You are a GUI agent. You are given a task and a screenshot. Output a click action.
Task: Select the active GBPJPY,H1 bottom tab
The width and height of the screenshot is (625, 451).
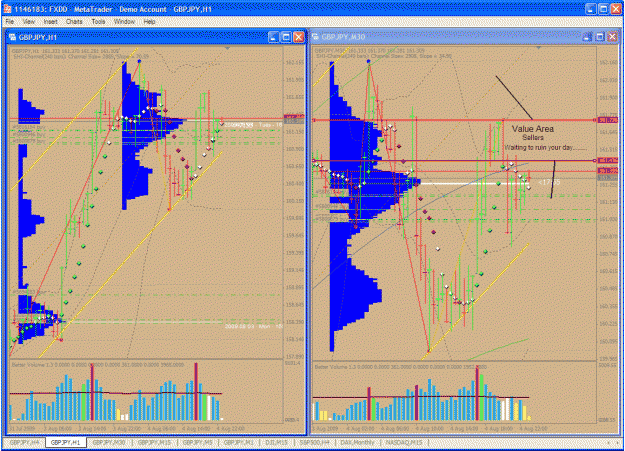(x=65, y=443)
